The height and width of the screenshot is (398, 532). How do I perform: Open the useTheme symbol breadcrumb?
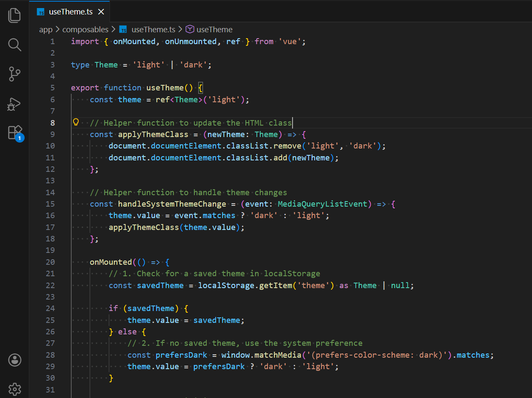coord(209,29)
